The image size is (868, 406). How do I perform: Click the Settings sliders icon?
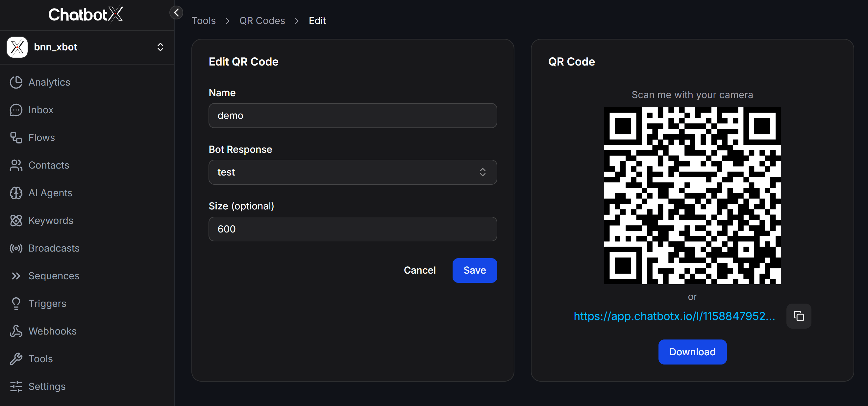16,387
